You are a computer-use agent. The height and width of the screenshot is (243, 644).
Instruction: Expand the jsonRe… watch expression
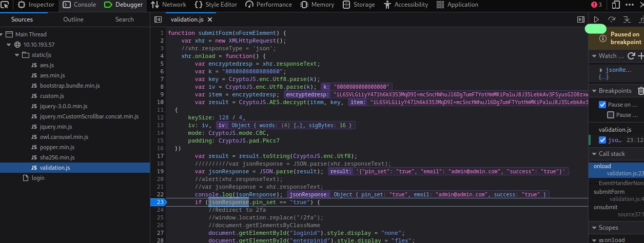(x=602, y=70)
